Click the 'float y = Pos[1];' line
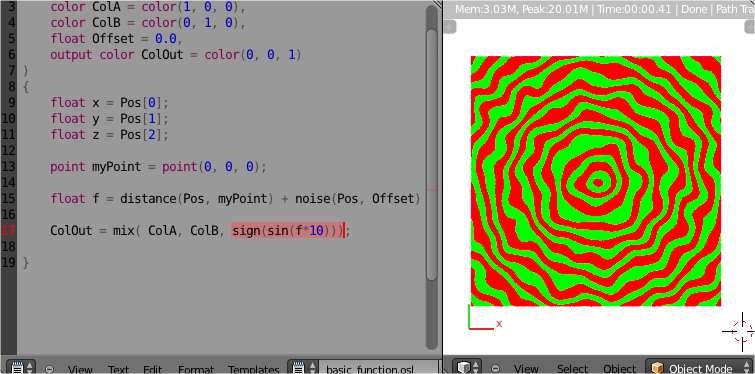The width and height of the screenshot is (755, 374). tap(110, 118)
